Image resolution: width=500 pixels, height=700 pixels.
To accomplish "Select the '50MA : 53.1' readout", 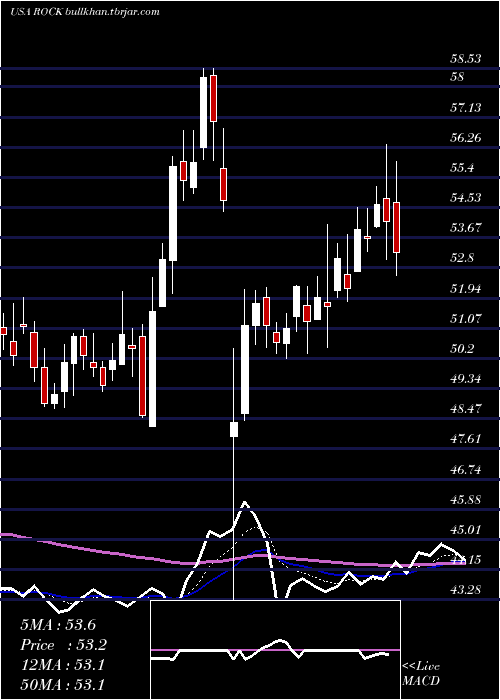I will point(62,685).
